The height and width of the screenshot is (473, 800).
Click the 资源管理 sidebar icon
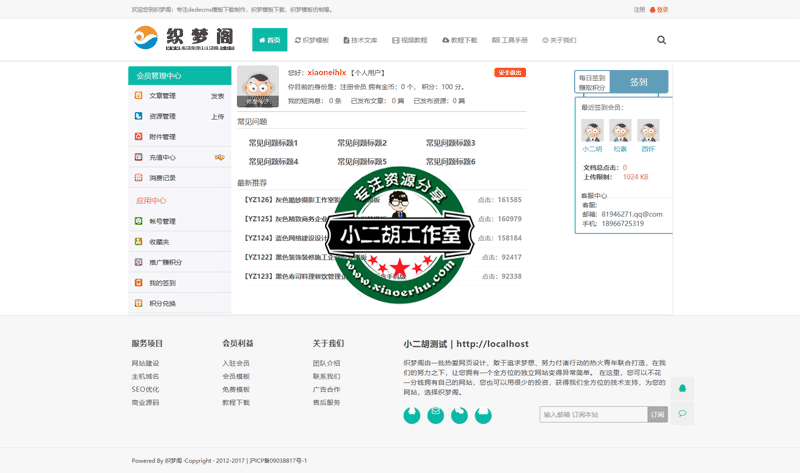coord(138,116)
